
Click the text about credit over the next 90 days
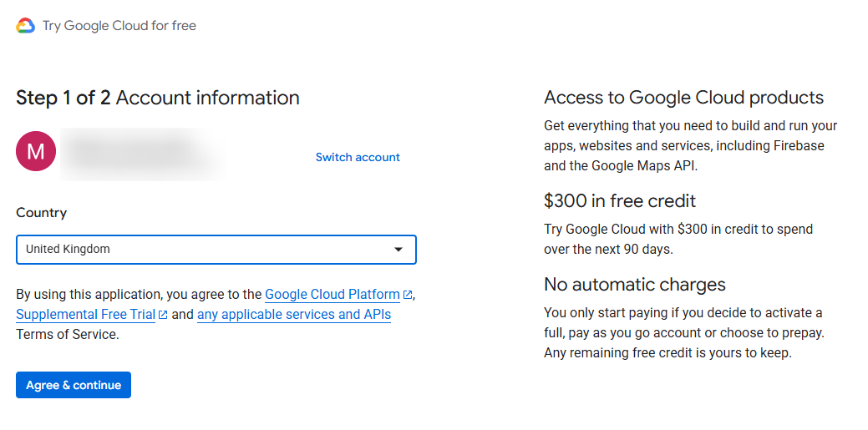tap(678, 239)
